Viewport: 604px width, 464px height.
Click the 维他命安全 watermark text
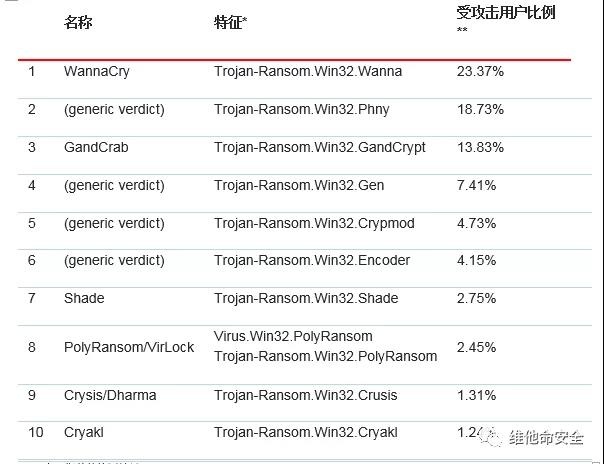click(x=551, y=438)
